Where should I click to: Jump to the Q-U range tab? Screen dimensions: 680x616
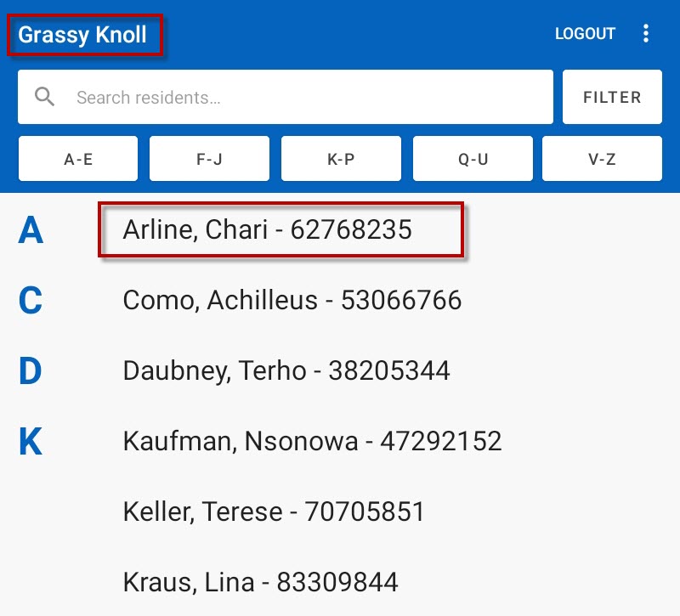click(x=473, y=159)
